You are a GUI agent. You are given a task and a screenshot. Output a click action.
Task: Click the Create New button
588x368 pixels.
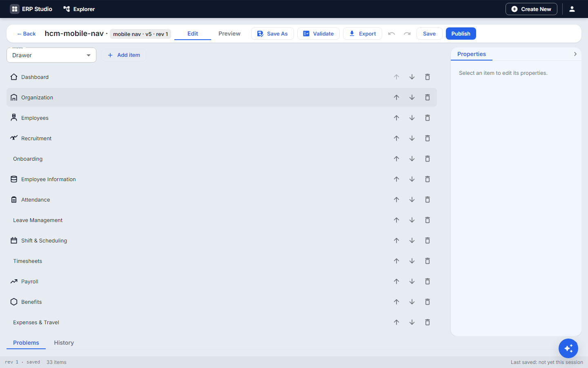[531, 9]
